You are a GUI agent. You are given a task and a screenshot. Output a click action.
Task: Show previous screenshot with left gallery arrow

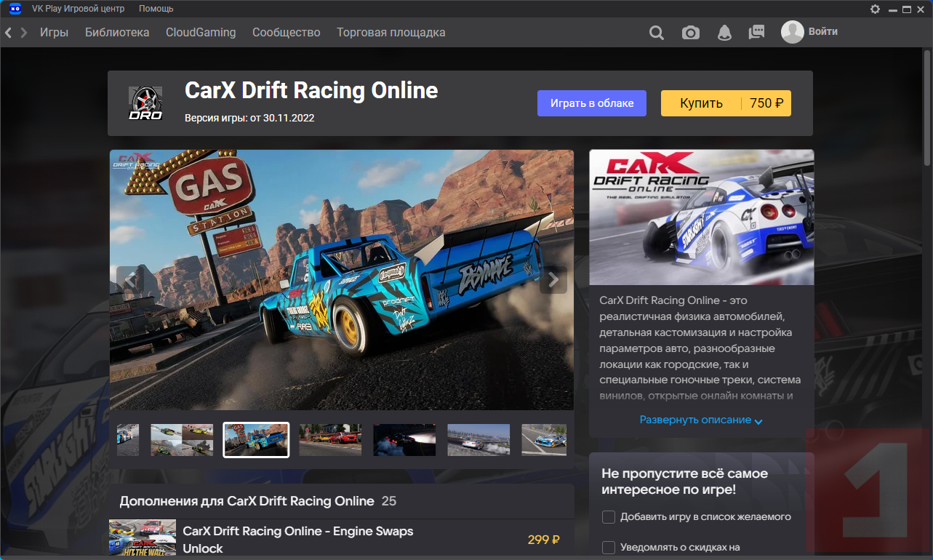coord(130,280)
